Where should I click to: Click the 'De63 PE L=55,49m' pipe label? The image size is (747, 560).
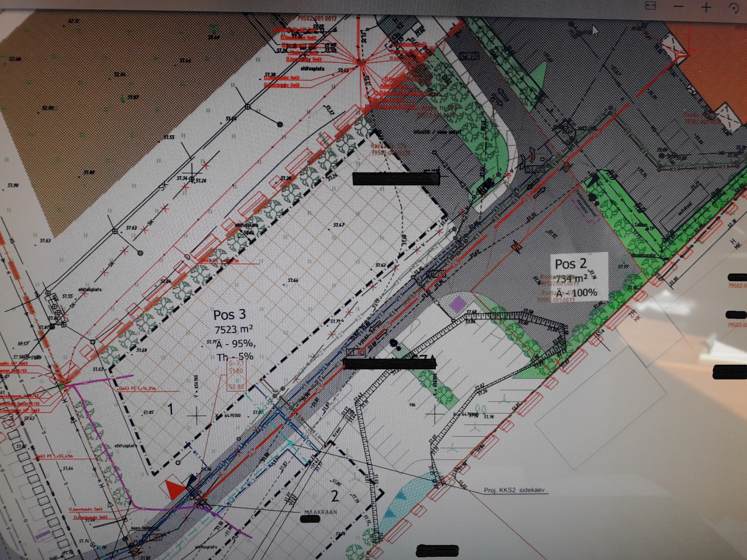pos(54,456)
